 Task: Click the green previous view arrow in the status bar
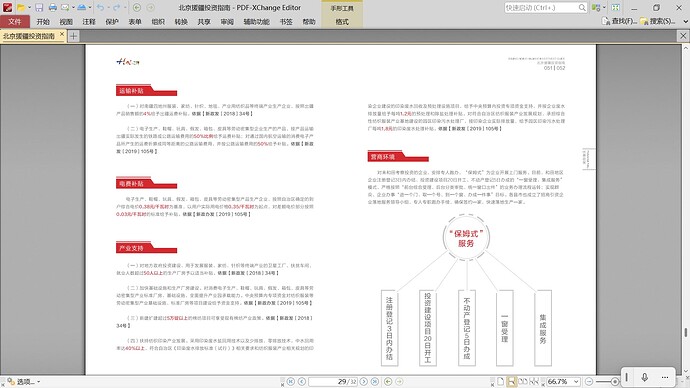[388, 381]
